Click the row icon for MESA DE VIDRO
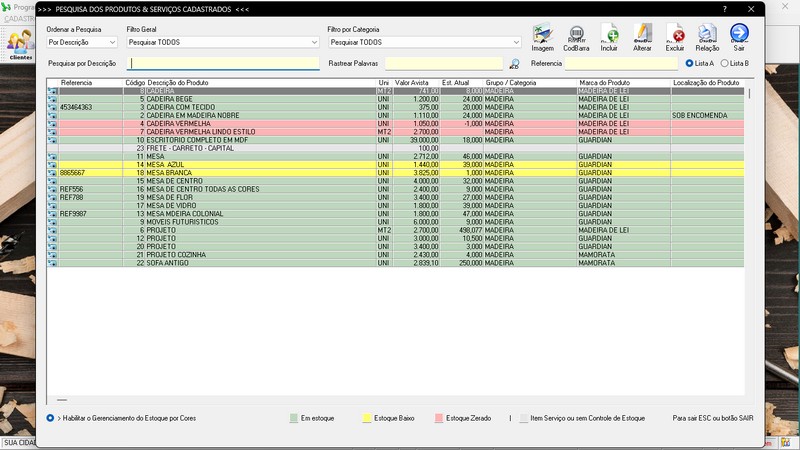This screenshot has height=450, width=800. click(52, 206)
